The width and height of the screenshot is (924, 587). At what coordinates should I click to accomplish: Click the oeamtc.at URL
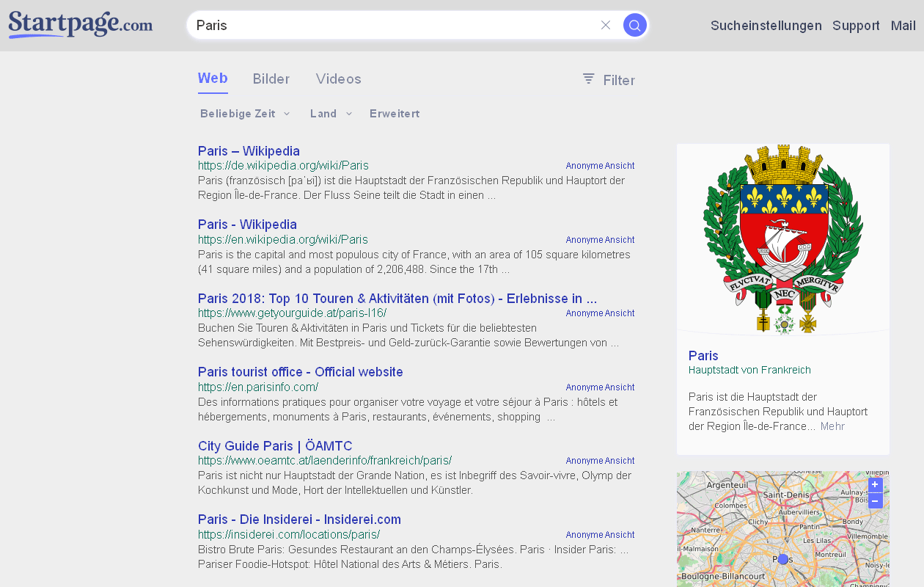coord(325,461)
